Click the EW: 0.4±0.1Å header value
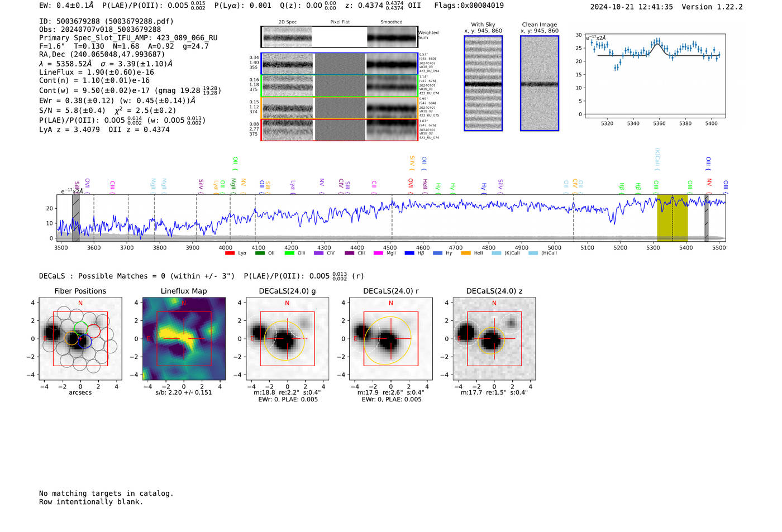This screenshot has height=532, width=782. click(66, 5)
